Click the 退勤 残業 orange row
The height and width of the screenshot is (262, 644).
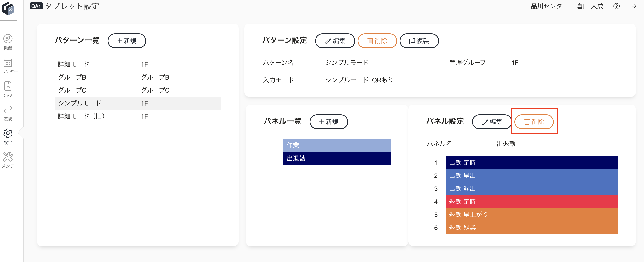532,228
